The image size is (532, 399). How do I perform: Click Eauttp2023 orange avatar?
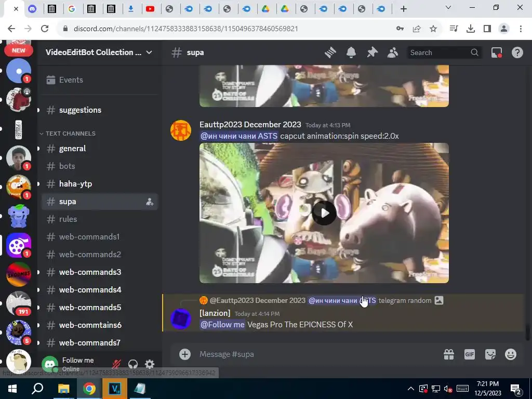click(181, 130)
